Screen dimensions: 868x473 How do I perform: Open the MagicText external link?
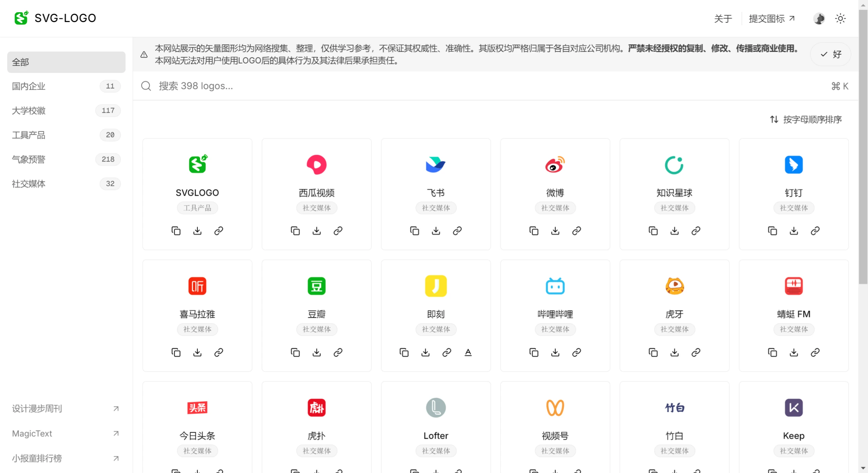[x=32, y=433]
